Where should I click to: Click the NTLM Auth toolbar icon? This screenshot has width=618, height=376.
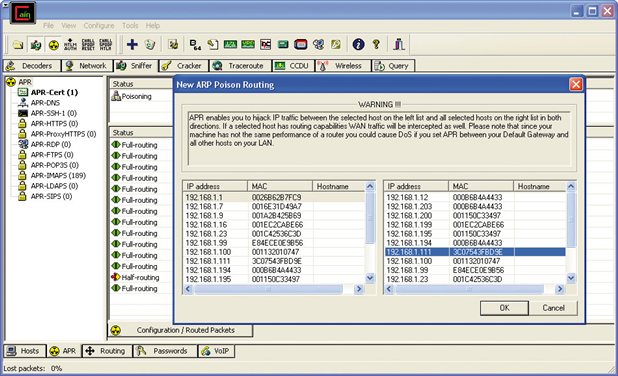71,45
